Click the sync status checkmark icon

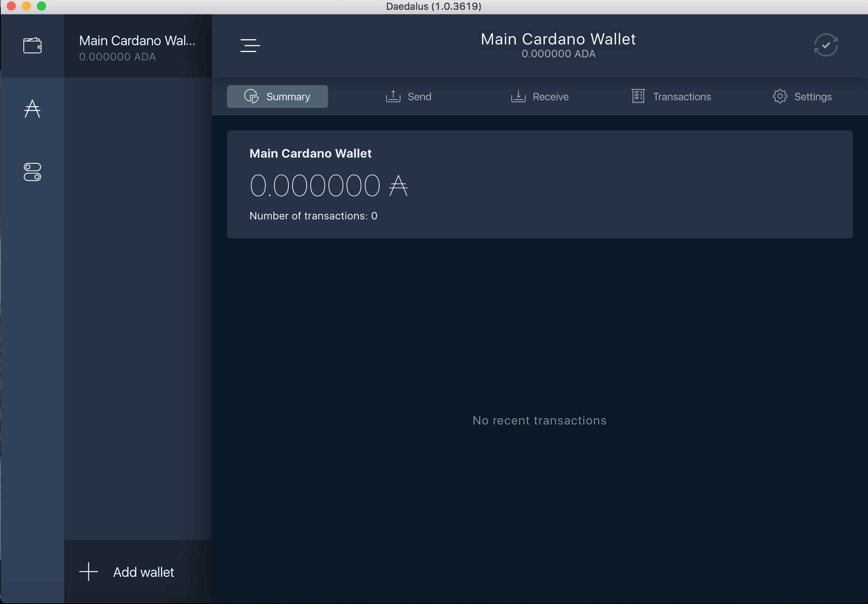pyautogui.click(x=827, y=44)
